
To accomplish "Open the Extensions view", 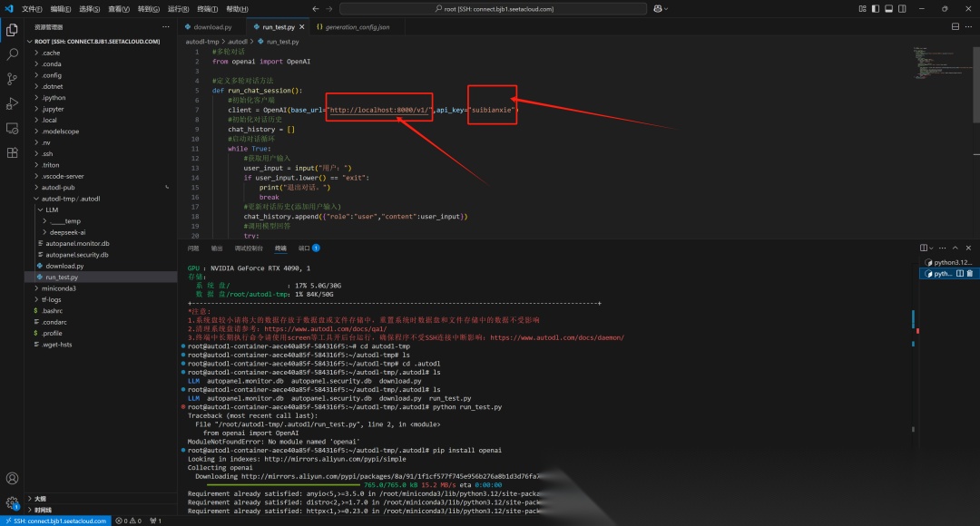I will 12,152.
